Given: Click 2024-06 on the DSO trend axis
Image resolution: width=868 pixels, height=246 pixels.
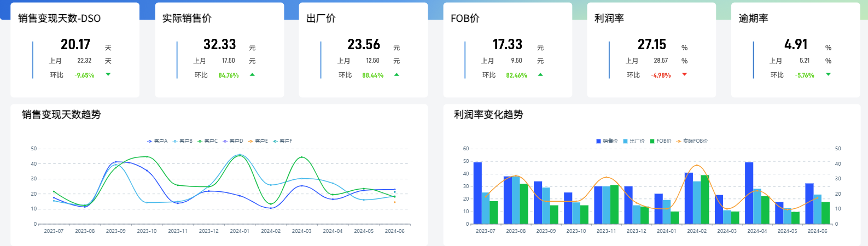Looking at the screenshot, I should coord(395,231).
